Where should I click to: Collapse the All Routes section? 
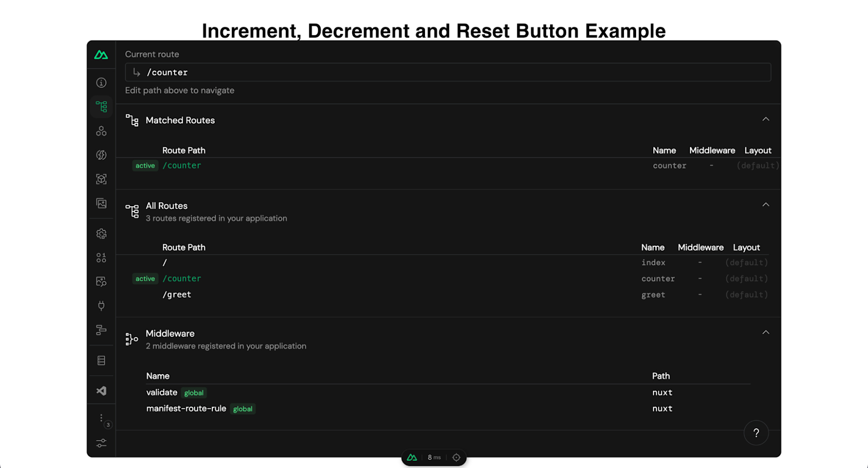click(x=766, y=204)
